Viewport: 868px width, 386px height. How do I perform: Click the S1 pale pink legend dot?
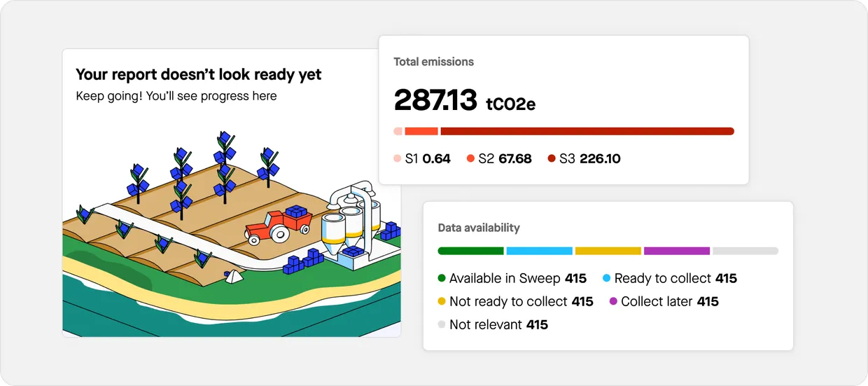tap(398, 159)
